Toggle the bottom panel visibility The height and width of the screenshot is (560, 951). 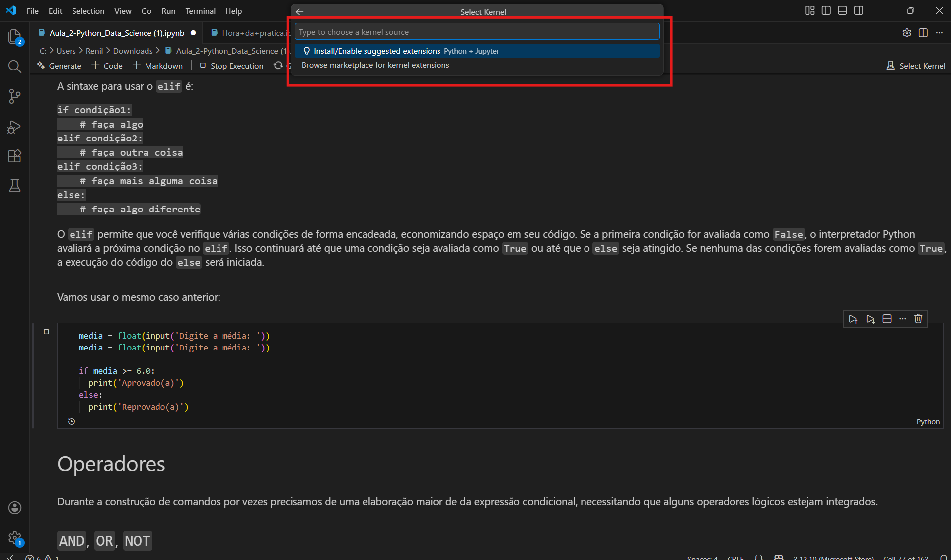842,10
